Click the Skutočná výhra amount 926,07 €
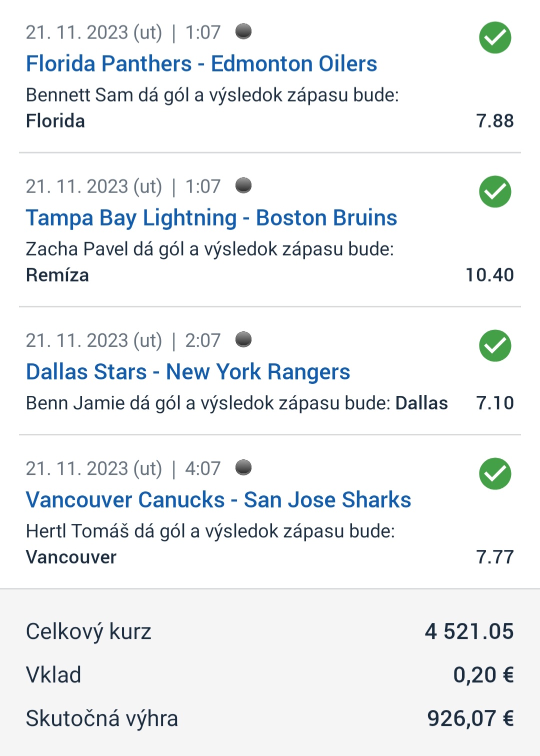The width and height of the screenshot is (540, 756). [470, 719]
